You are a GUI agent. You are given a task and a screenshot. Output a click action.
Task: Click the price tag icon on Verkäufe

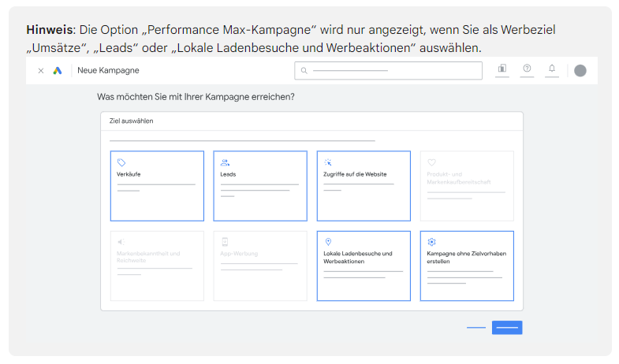pos(121,162)
